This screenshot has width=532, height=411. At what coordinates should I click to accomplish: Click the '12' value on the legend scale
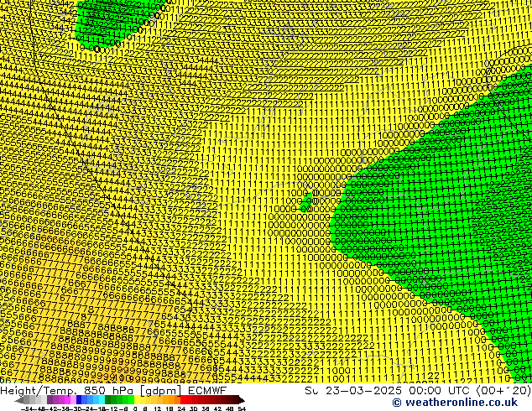coord(158,408)
